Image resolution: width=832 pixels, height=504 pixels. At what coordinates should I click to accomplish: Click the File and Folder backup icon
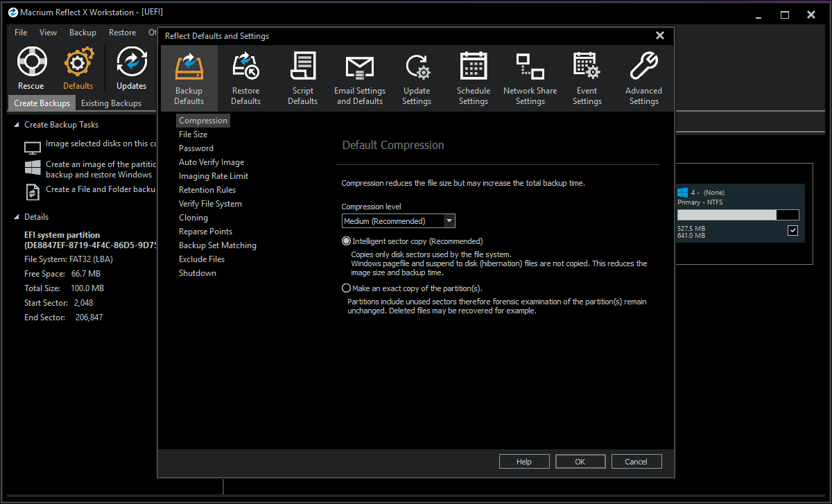tap(33, 192)
